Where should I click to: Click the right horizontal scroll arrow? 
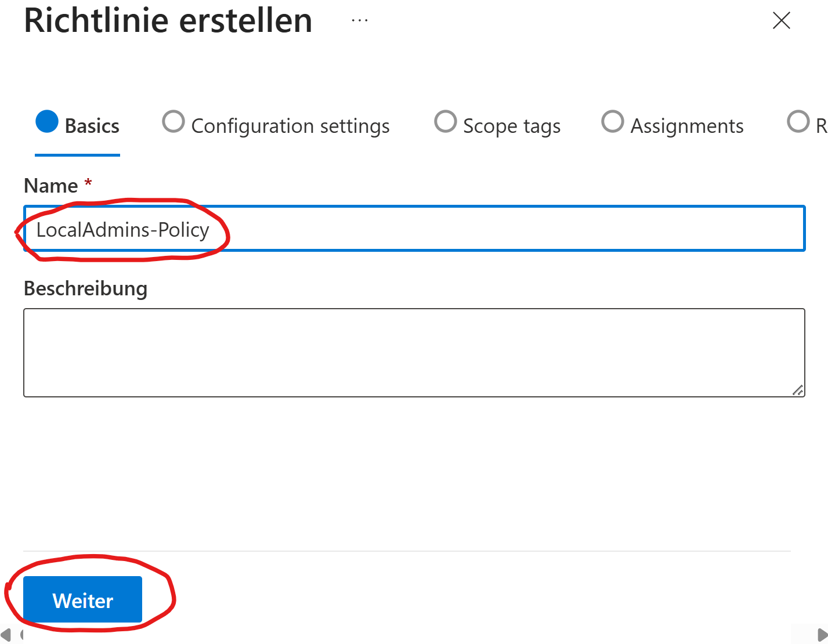click(x=822, y=635)
